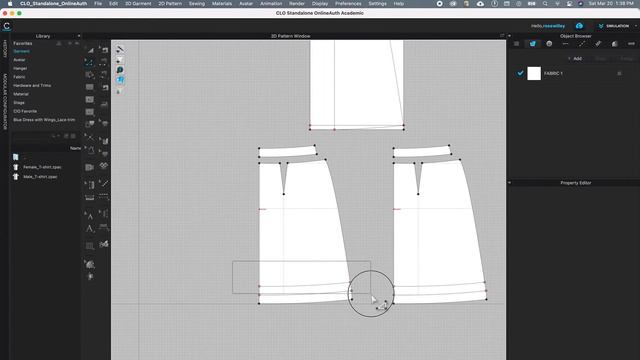This screenshot has height=360, width=640.
Task: Switch to Topstitch tab in Object Browser
Action: [582, 44]
